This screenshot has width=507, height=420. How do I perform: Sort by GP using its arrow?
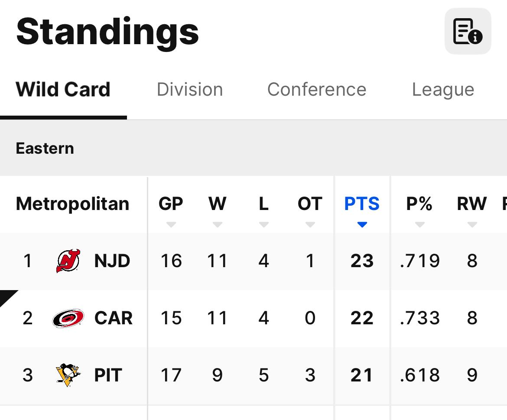[x=171, y=224]
